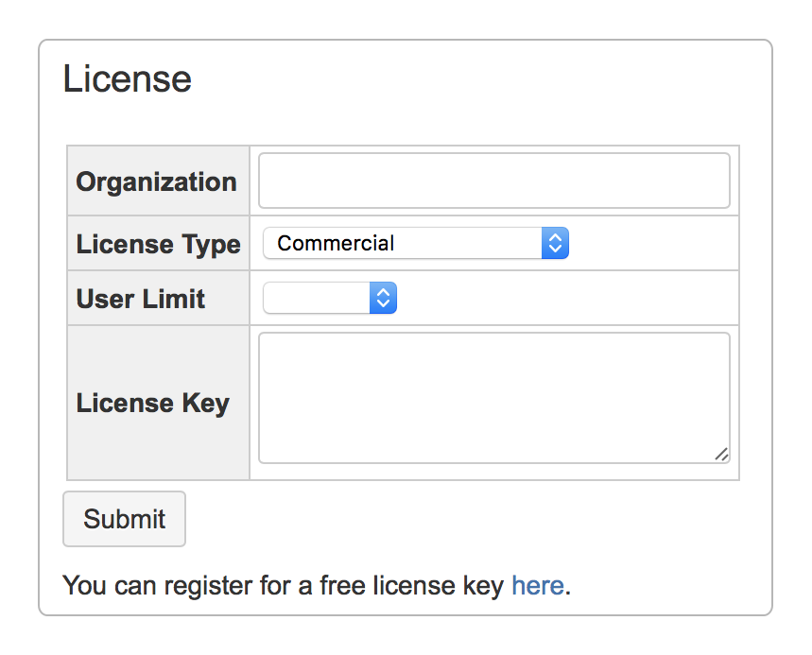Click the textarea resize handle
Image resolution: width=812 pixels, height=655 pixels.
tap(723, 456)
